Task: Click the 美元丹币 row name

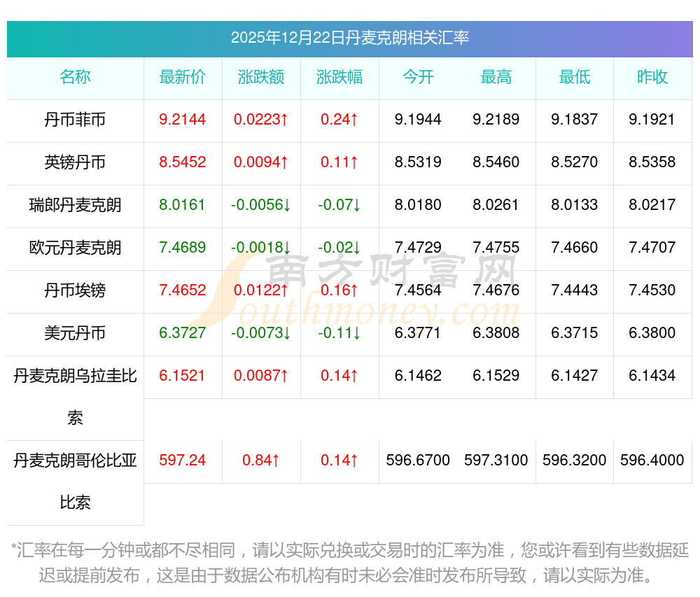Action: click(x=75, y=333)
